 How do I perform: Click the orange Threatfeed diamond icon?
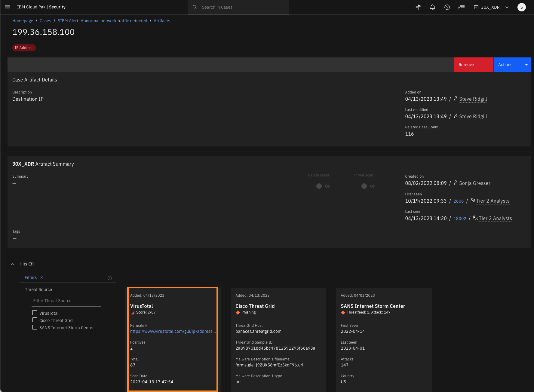pyautogui.click(x=343, y=313)
